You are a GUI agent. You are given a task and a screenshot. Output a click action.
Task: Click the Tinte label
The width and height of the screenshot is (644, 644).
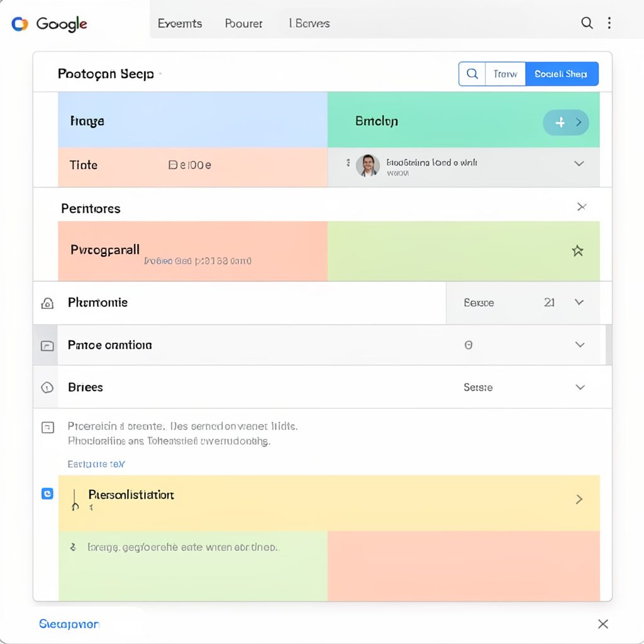click(x=84, y=165)
